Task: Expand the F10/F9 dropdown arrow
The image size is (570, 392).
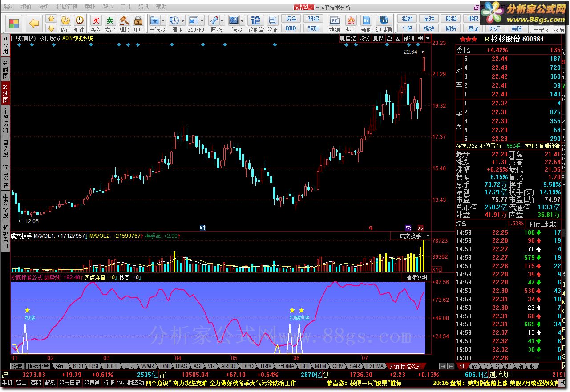Action: (202, 20)
